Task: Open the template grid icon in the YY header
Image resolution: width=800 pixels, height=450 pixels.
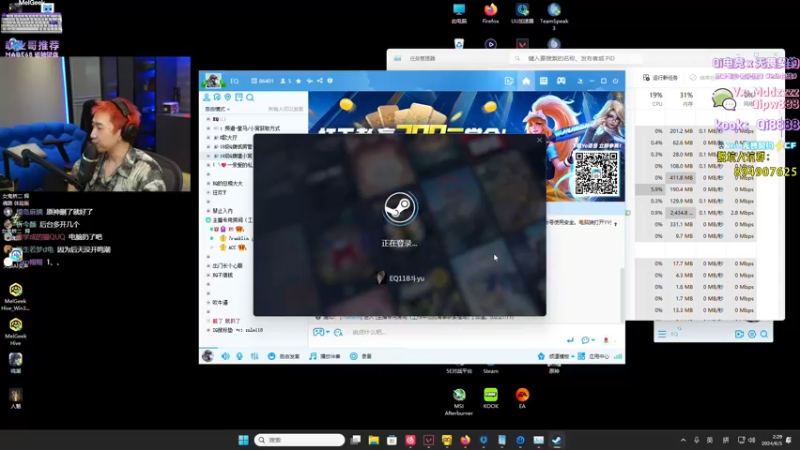Action: coord(543,81)
